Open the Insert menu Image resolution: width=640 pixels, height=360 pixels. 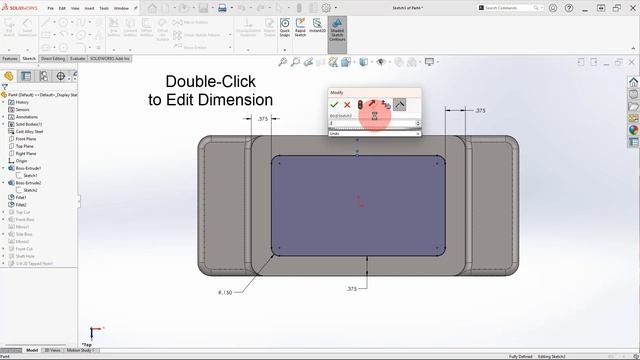click(x=89, y=8)
